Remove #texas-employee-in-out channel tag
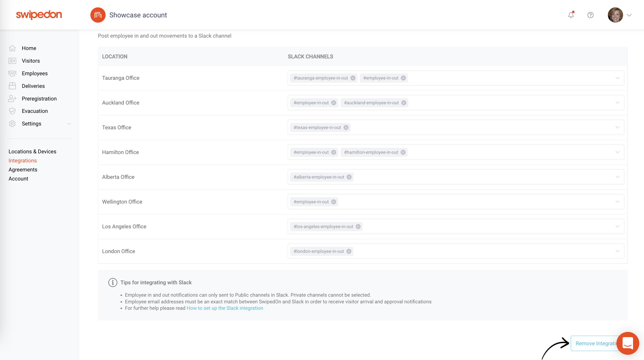 point(346,128)
